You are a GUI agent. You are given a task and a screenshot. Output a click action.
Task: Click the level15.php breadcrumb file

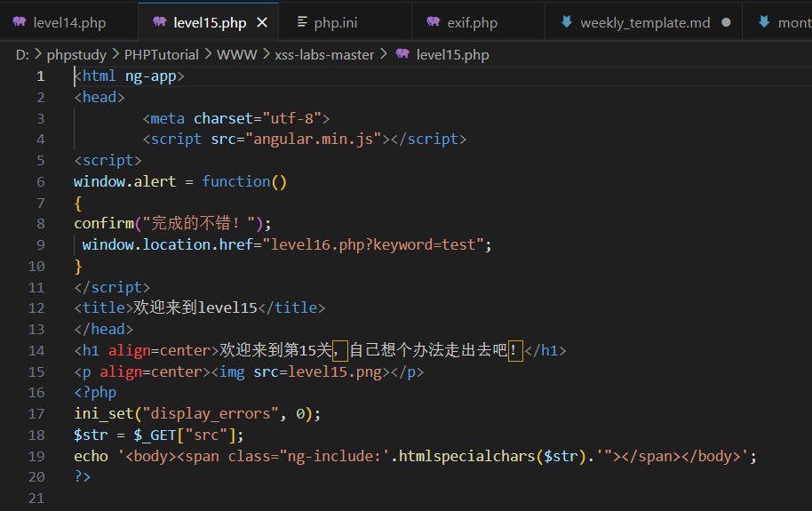(x=452, y=54)
